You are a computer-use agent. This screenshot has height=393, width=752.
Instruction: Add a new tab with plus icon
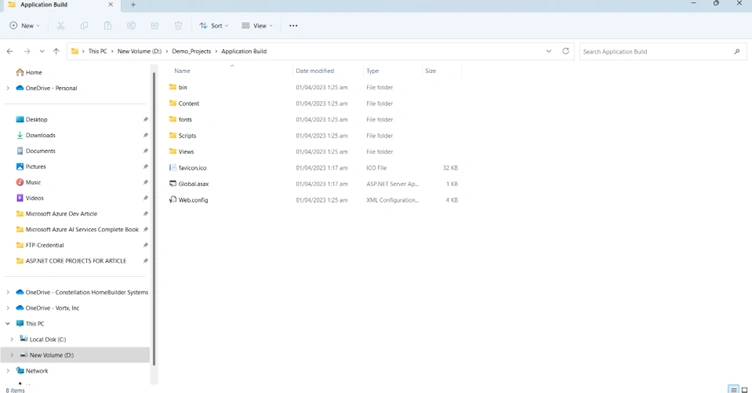coord(133,5)
